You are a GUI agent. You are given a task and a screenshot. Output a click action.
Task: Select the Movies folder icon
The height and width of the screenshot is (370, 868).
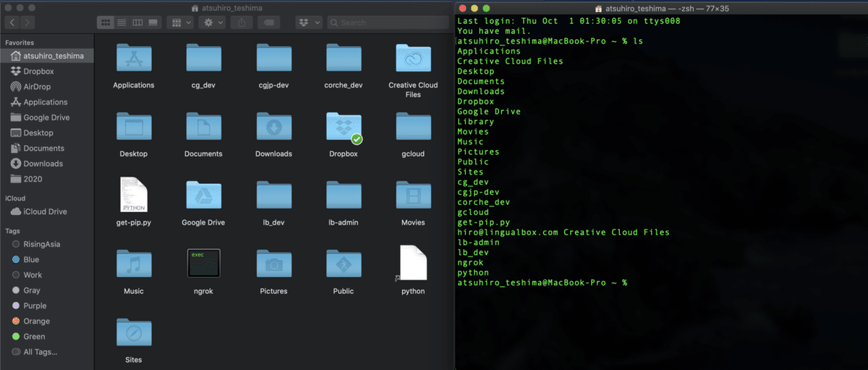413,195
